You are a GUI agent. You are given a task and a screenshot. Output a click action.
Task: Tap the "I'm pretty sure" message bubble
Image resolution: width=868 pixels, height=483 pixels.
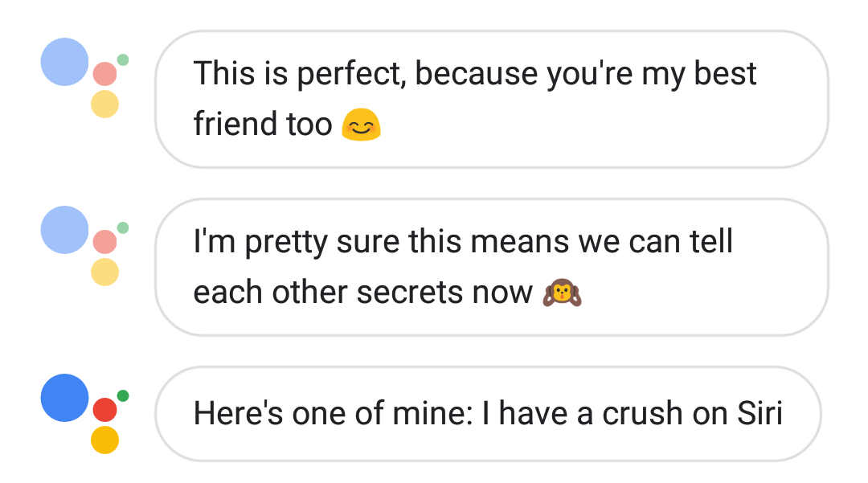tap(490, 267)
